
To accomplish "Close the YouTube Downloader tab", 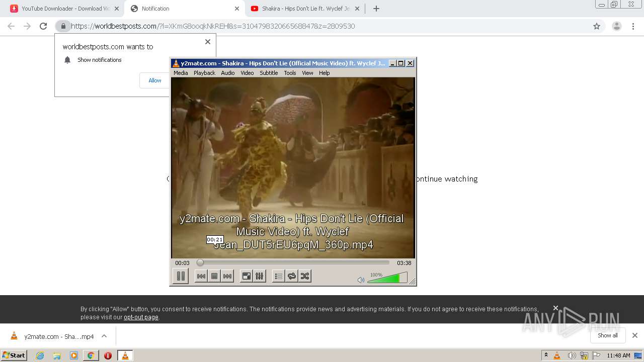I will pyautogui.click(x=117, y=9).
